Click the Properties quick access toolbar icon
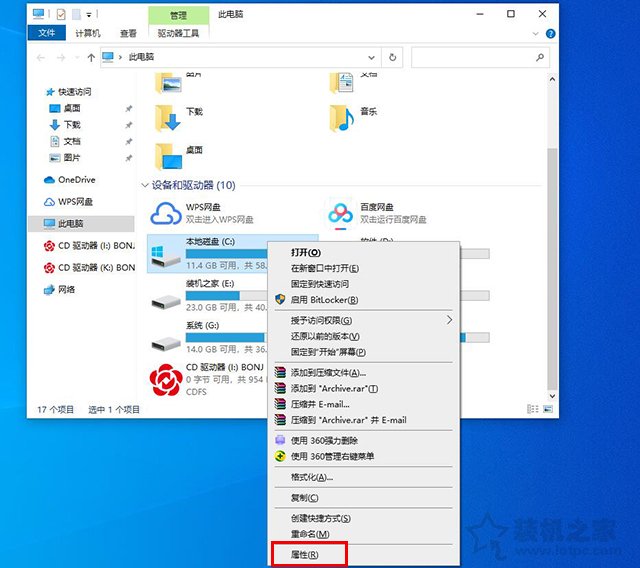The image size is (640, 568). [61, 15]
